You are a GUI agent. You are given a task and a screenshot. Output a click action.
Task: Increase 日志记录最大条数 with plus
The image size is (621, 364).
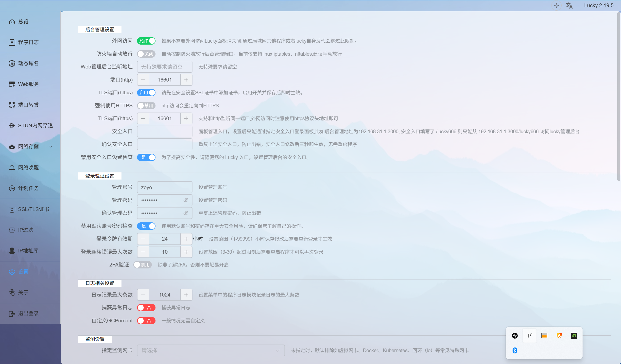click(x=186, y=295)
